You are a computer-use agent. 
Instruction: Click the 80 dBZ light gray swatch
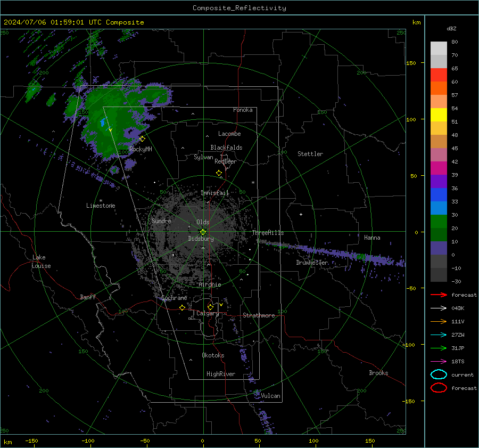click(x=439, y=48)
